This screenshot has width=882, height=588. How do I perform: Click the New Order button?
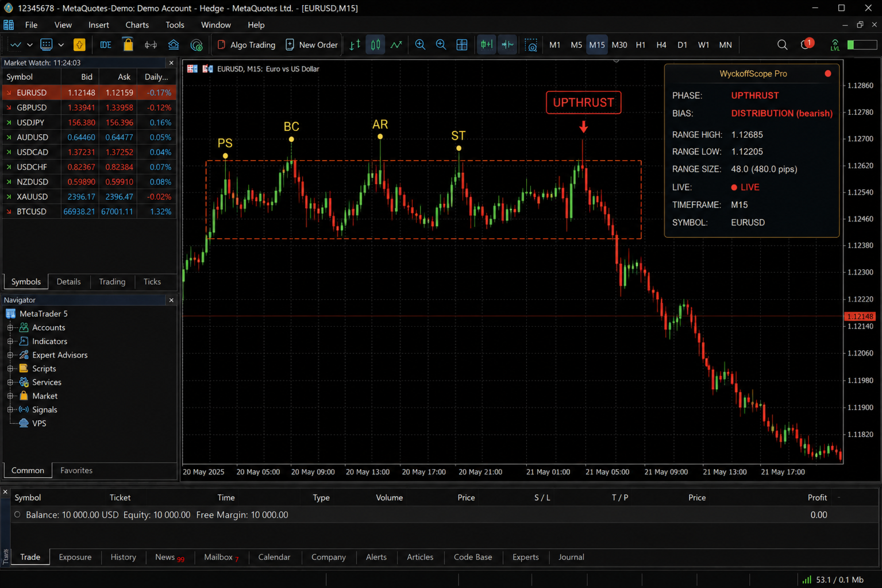[x=312, y=45]
